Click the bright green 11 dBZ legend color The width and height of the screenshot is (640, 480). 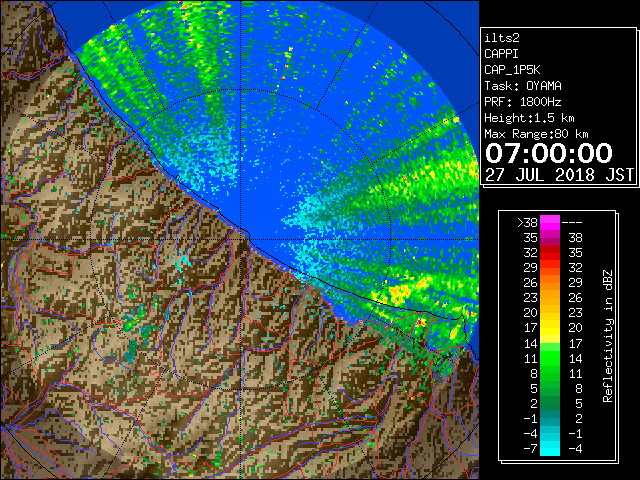[550, 358]
